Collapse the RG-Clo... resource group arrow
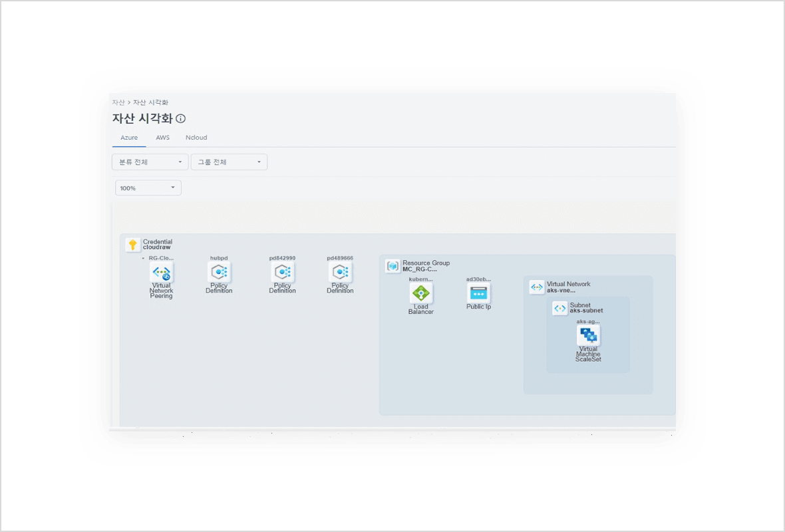 142,258
